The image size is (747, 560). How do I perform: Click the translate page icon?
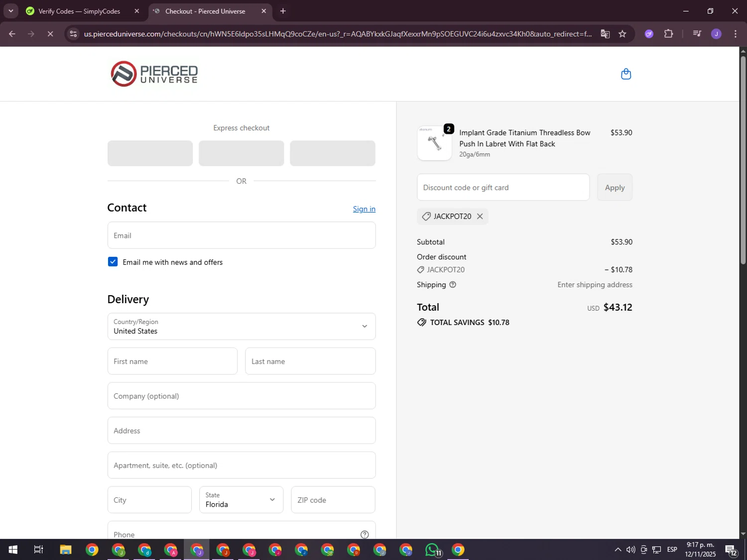[605, 34]
